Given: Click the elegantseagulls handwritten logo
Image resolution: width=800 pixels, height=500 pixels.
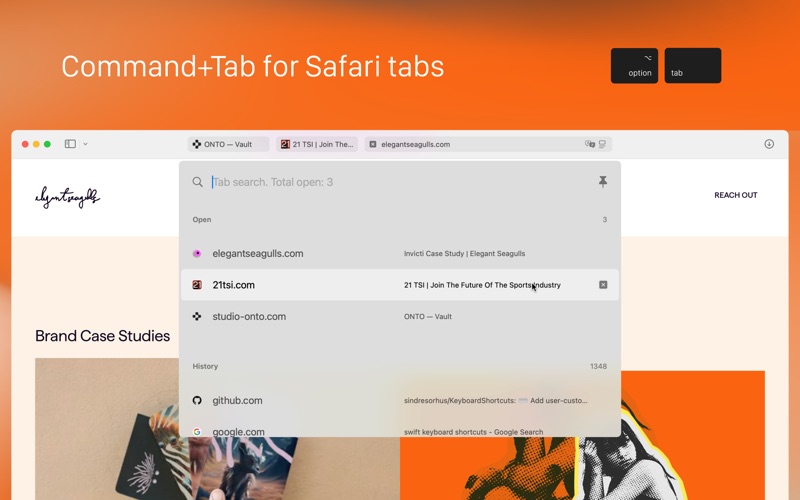Looking at the screenshot, I should click(x=67, y=197).
